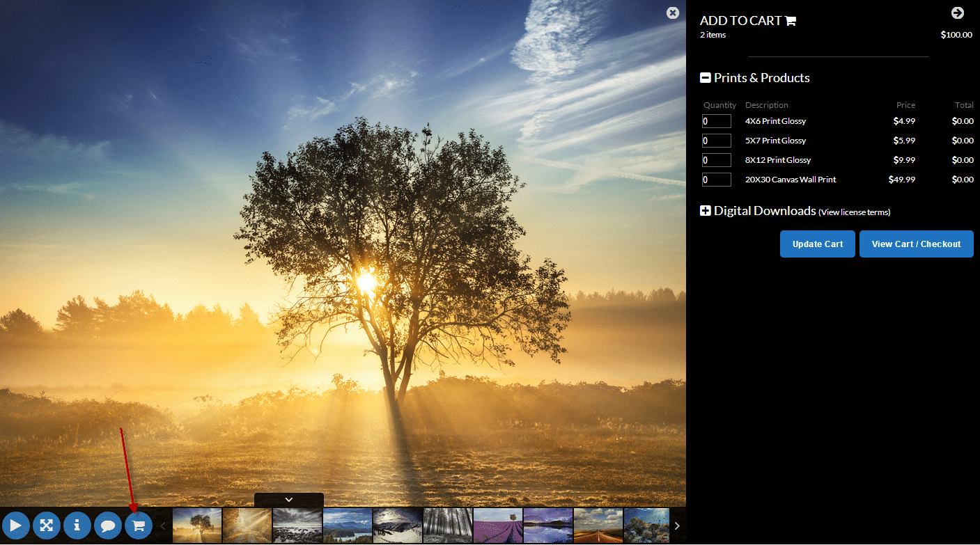Click the Description column header

[x=767, y=105]
